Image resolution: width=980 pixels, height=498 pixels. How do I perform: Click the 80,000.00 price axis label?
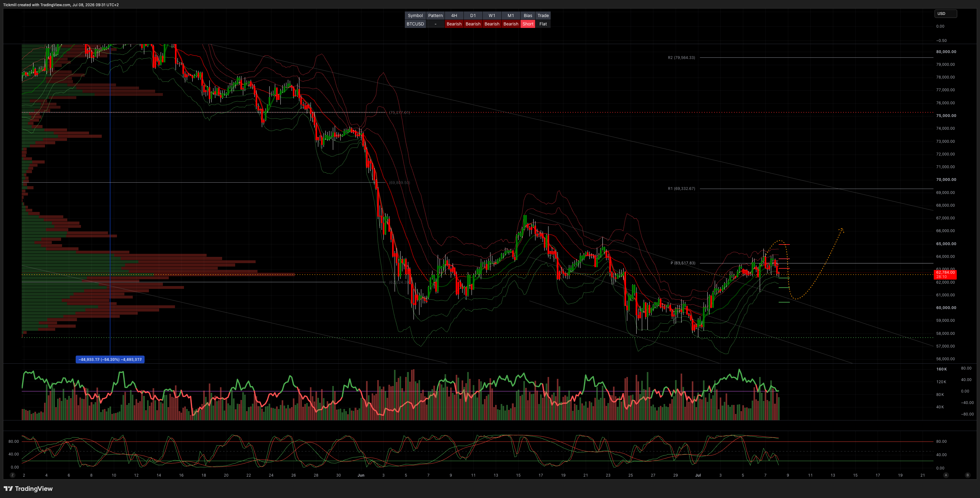pyautogui.click(x=946, y=52)
